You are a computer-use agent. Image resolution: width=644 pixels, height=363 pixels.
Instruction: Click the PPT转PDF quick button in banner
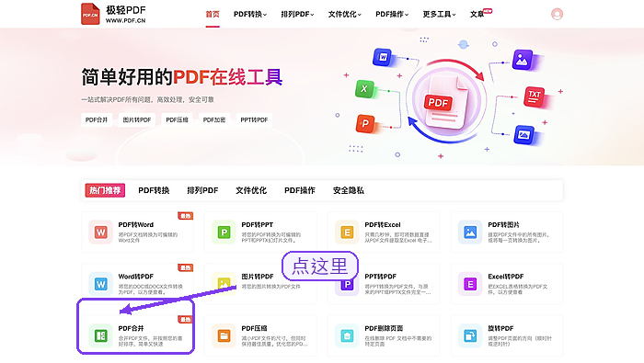(x=254, y=119)
